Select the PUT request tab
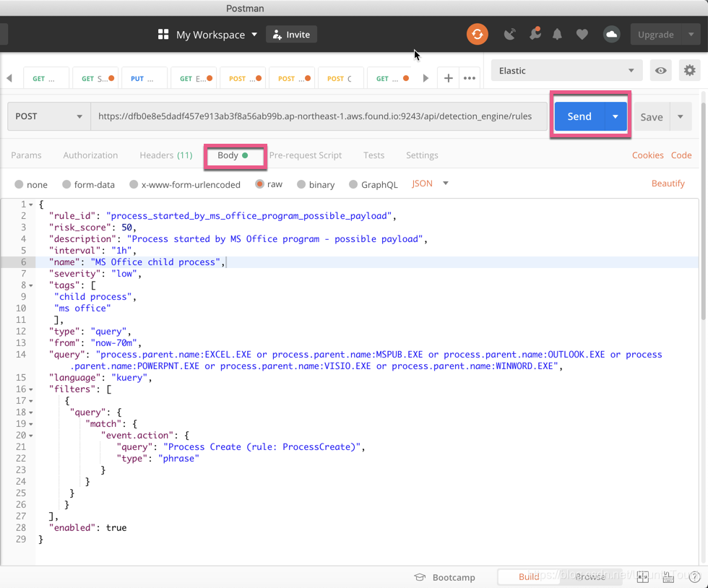Viewport: 708px width, 588px height. click(x=144, y=78)
